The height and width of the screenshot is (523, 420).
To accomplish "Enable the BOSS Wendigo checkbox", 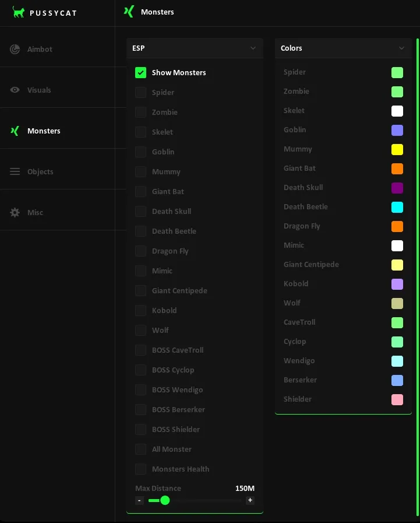I will pyautogui.click(x=140, y=390).
